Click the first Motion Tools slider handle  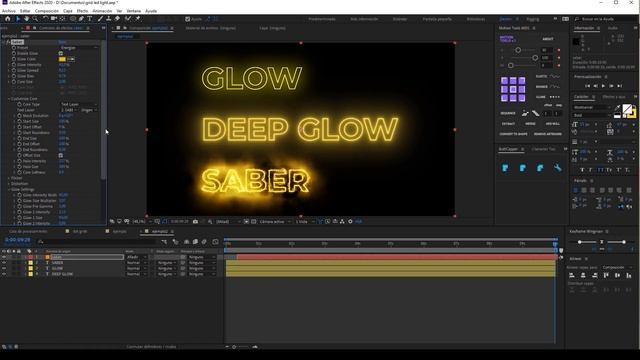[518, 50]
